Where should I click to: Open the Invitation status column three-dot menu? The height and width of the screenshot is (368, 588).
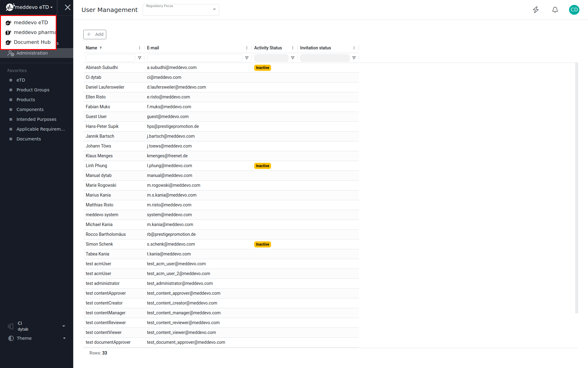click(354, 48)
